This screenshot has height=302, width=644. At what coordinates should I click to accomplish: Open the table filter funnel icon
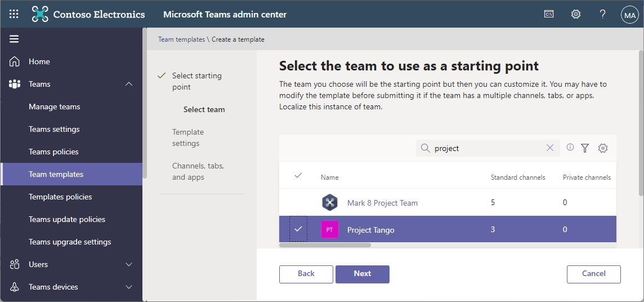click(585, 148)
